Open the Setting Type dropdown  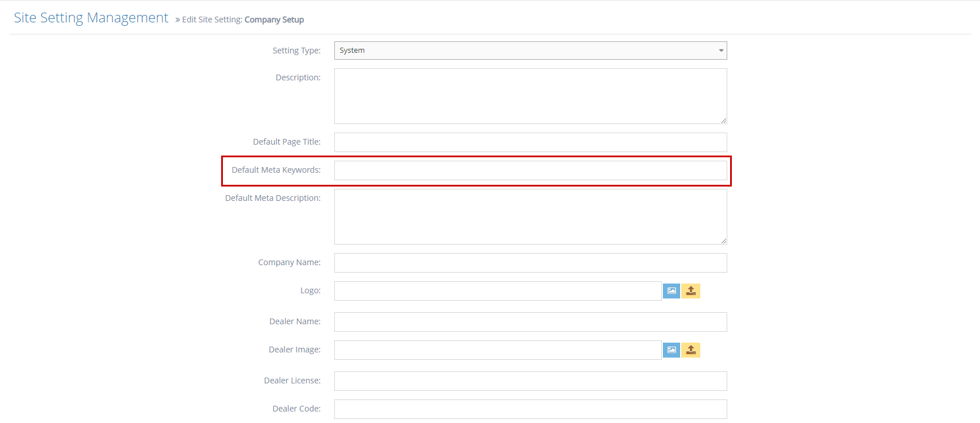[x=530, y=51]
